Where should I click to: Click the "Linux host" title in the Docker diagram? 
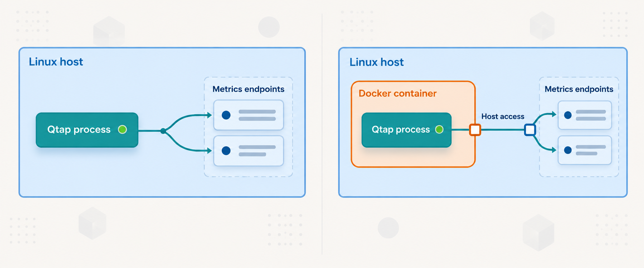(376, 62)
